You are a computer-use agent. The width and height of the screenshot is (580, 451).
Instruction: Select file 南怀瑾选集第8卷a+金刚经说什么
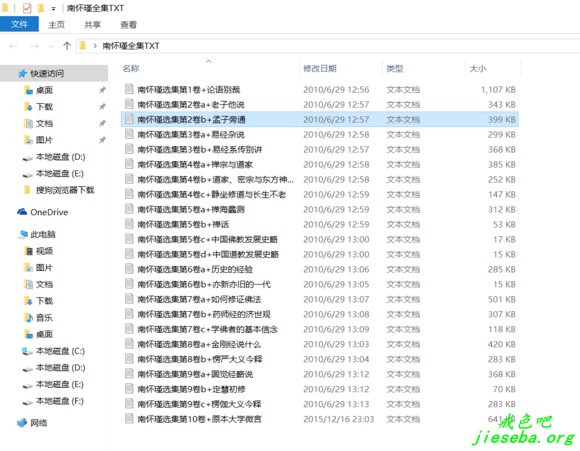coord(199,344)
